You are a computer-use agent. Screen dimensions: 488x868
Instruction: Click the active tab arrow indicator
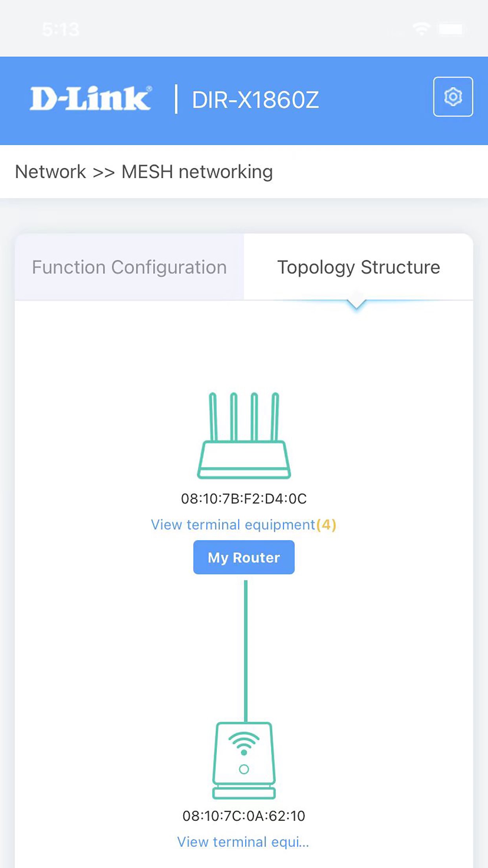[357, 304]
